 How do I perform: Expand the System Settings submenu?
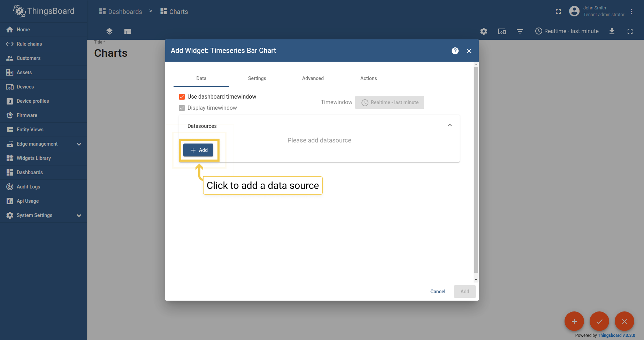79,215
